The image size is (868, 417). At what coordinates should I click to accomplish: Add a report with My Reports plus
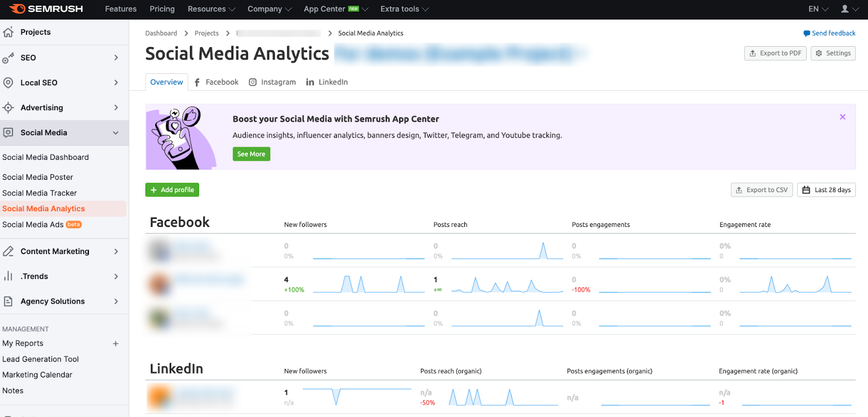point(116,344)
